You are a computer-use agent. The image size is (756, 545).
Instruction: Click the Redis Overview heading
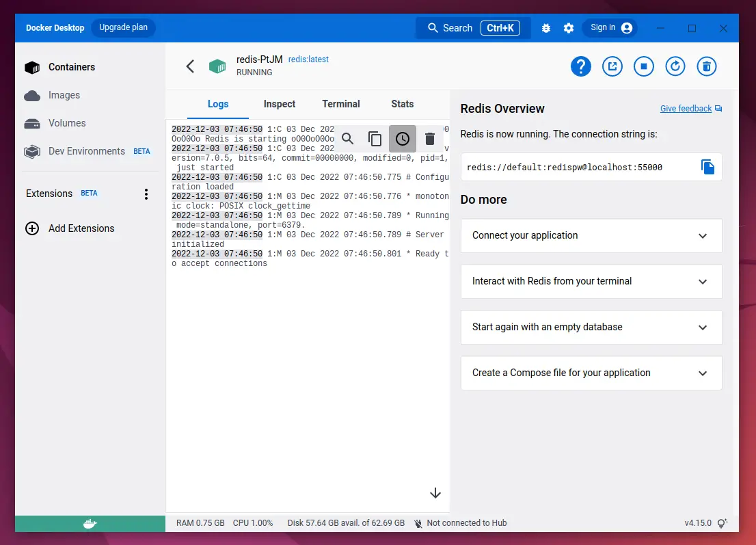tap(502, 109)
